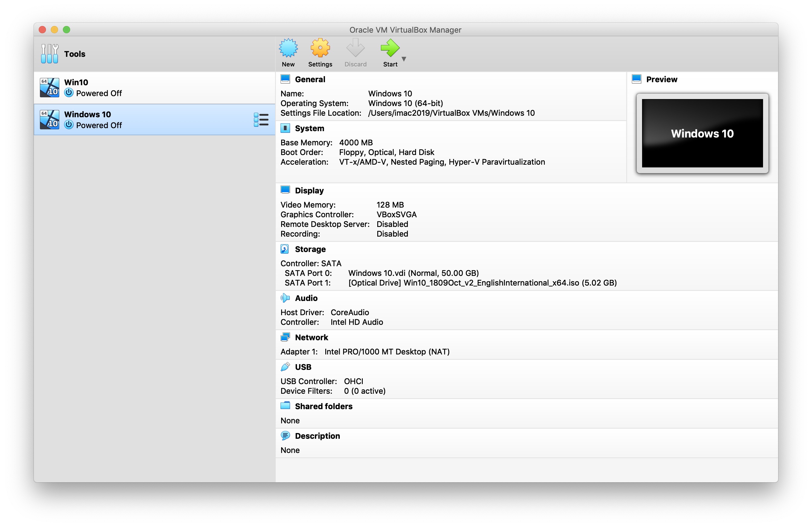The image size is (812, 527).
Task: Open the Windows 10 VM details menu
Action: click(x=261, y=120)
